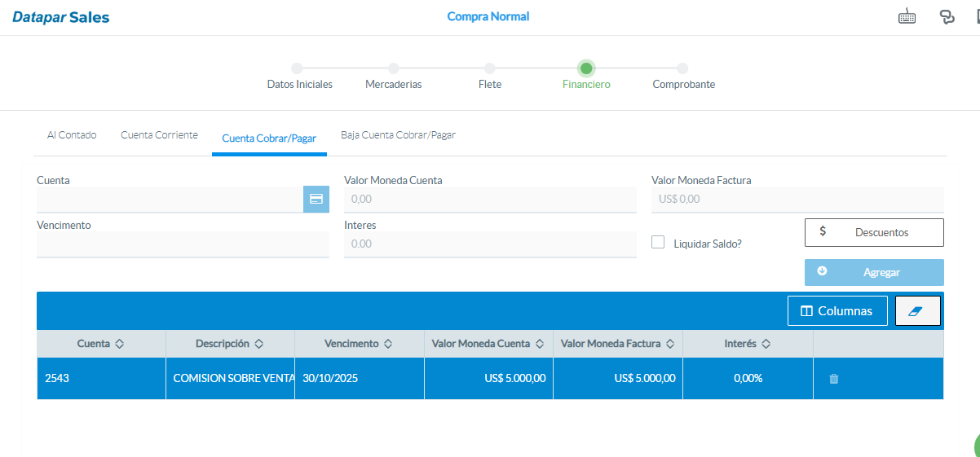Open the keyboard shortcuts icon in header

point(907,17)
